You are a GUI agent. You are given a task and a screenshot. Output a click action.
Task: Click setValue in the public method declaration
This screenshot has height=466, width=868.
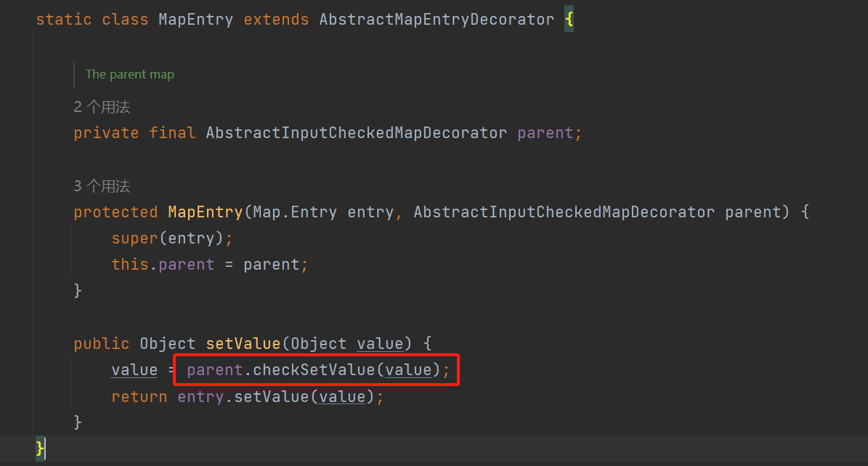pos(243,344)
